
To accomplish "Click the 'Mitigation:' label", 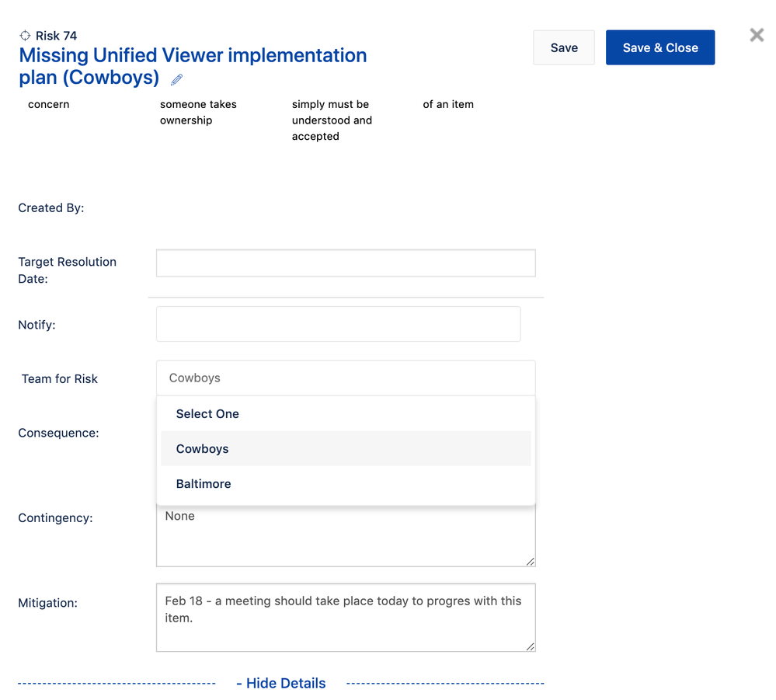I will [x=47, y=603].
